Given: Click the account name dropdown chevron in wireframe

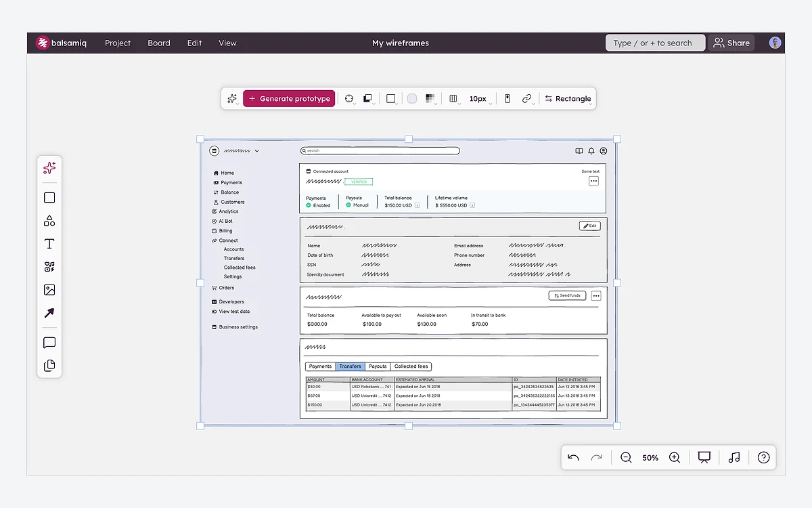Looking at the screenshot, I should tap(257, 151).
